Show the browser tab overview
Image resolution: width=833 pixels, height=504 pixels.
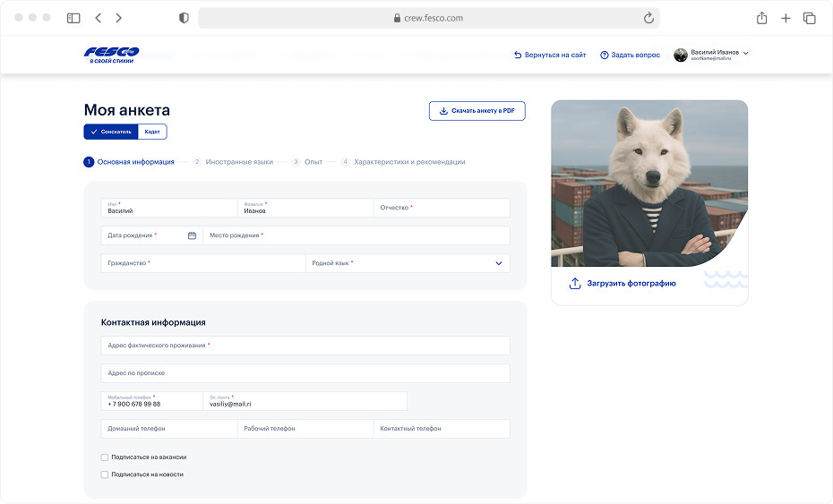[x=809, y=18]
